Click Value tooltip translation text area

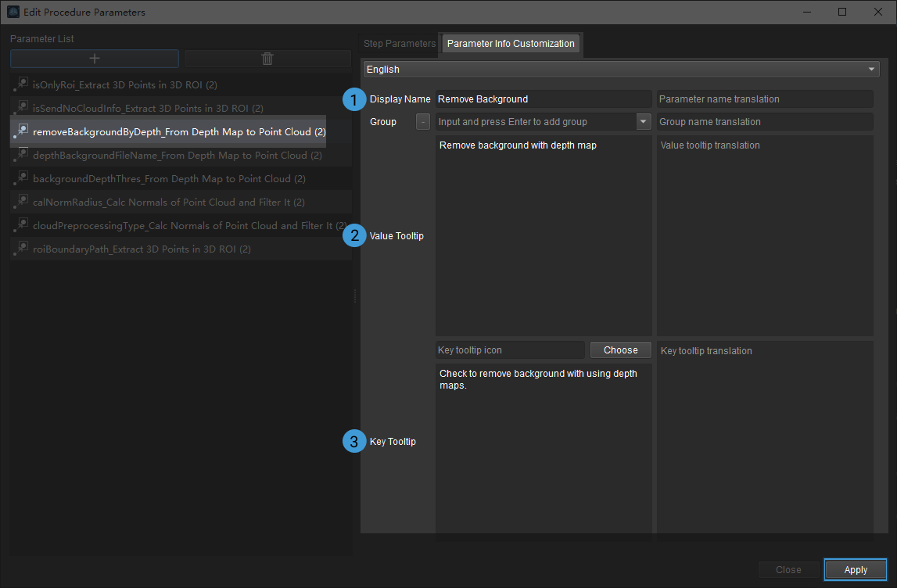pyautogui.click(x=765, y=235)
